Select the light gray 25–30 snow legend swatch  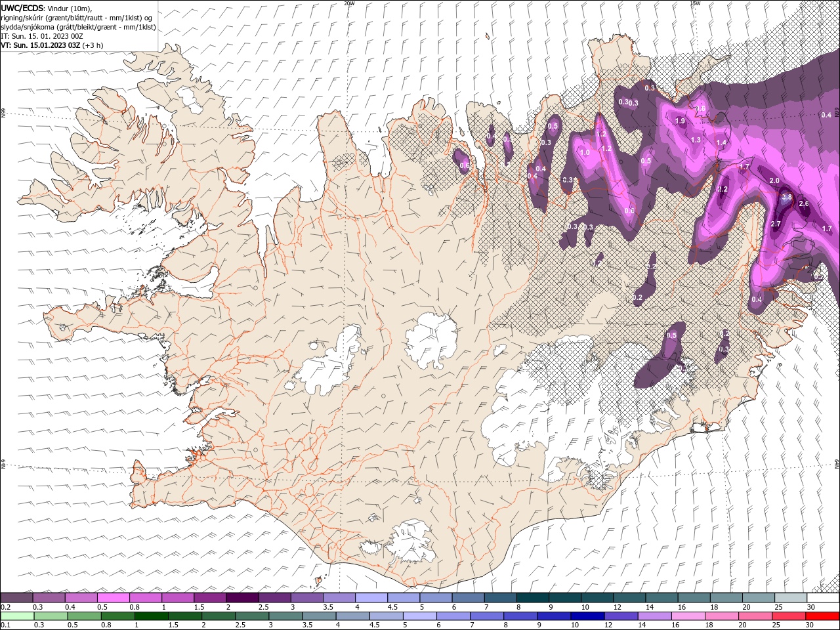tap(791, 598)
